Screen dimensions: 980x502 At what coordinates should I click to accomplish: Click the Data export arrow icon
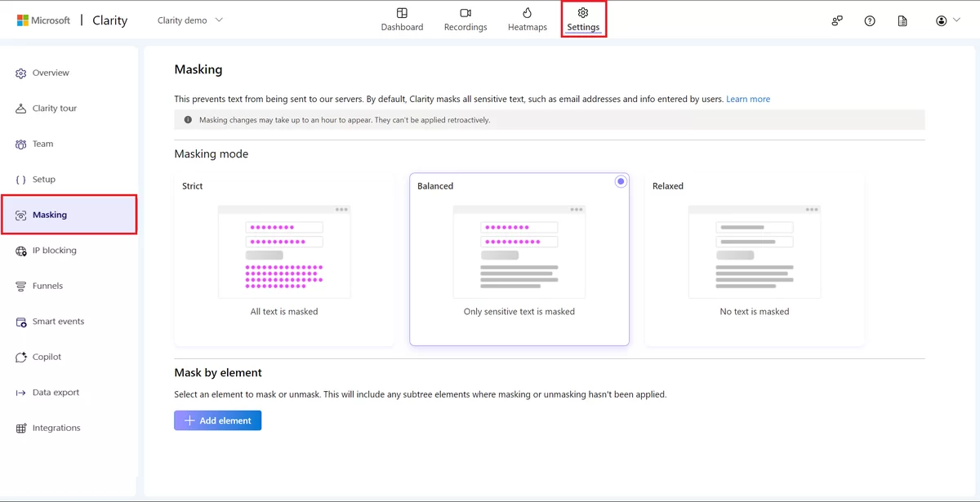(21, 393)
